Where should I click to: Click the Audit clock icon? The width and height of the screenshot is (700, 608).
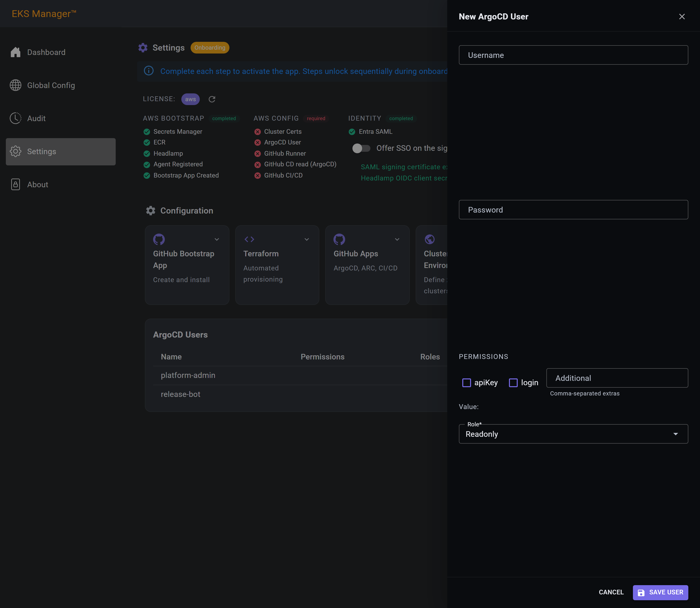point(16,118)
